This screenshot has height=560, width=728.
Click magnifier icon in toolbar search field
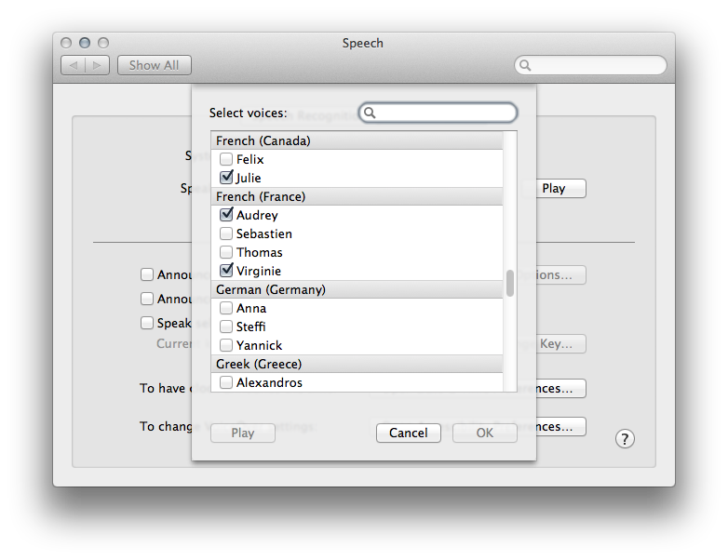tap(526, 65)
